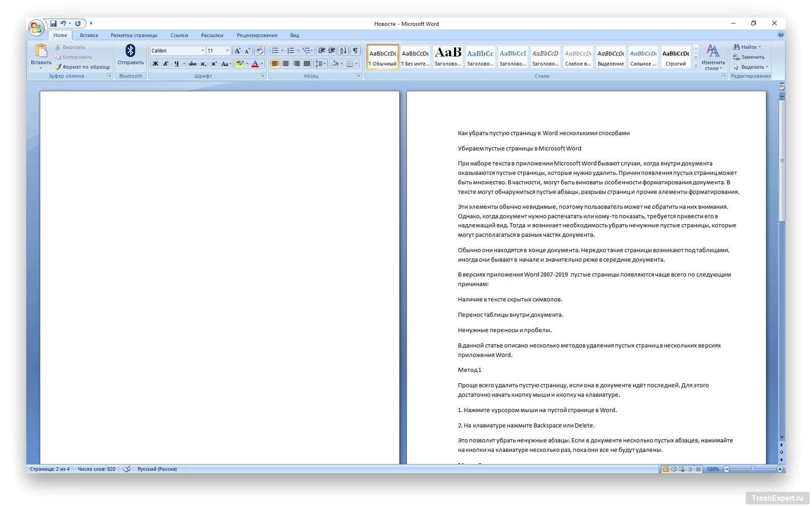Click Заменить to replace text
Screen dimensions: 812x507
(x=749, y=57)
